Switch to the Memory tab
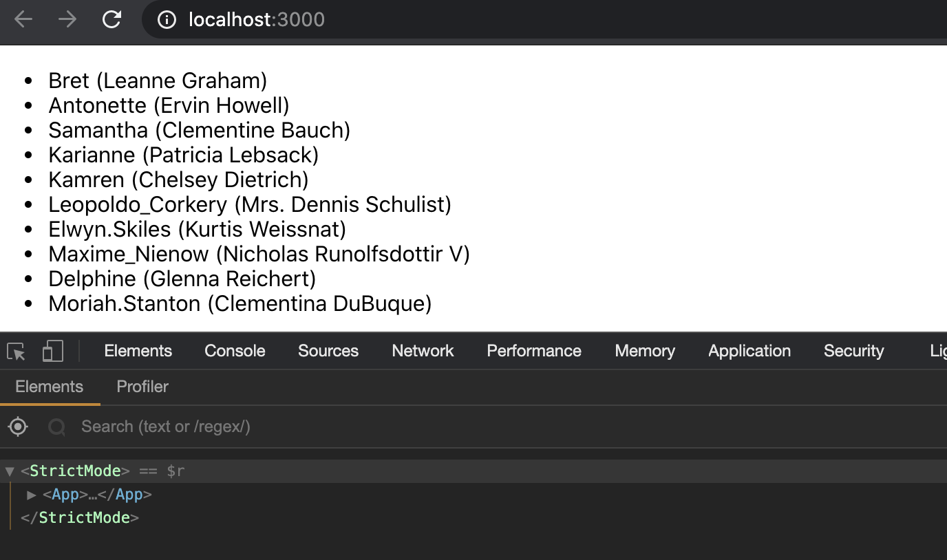Image resolution: width=947 pixels, height=560 pixels. (x=645, y=351)
